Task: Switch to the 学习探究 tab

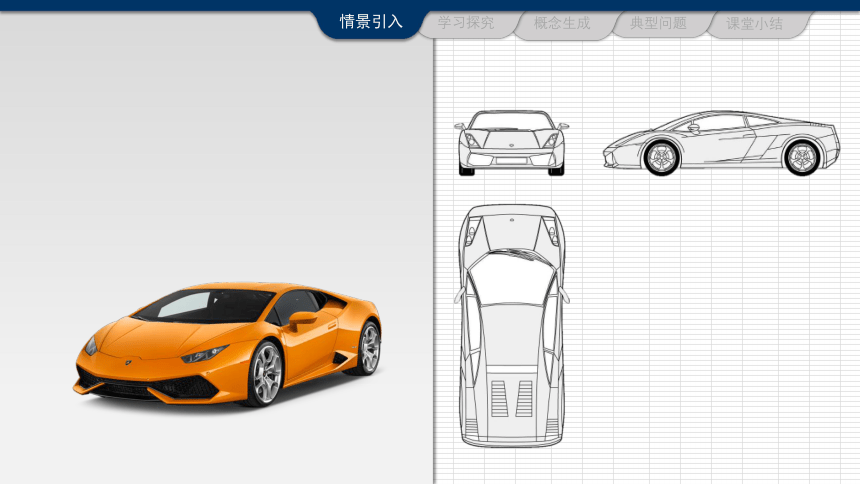Action: click(x=466, y=23)
